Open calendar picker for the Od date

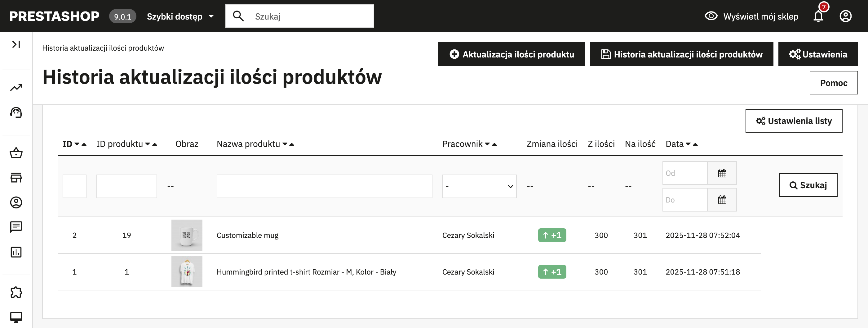(x=722, y=173)
